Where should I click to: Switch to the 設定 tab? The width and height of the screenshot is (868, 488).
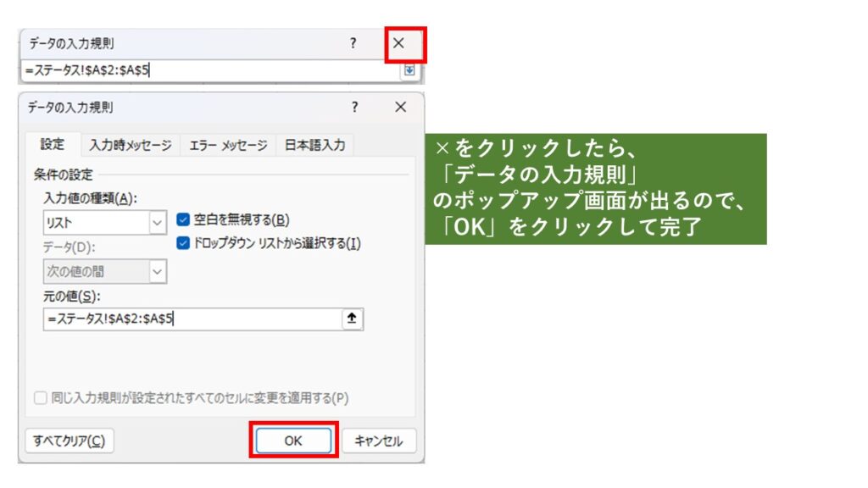coord(53,145)
